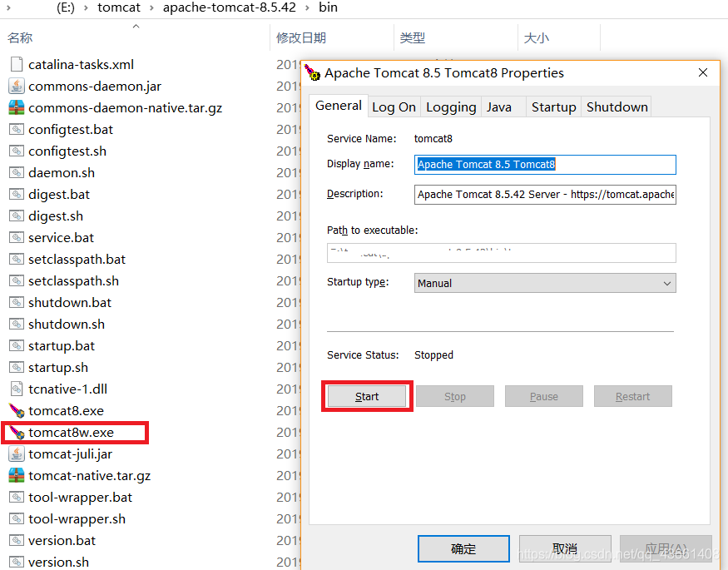Click the tool-wrapper.sh file icon
This screenshot has width=728, height=570.
click(17, 519)
